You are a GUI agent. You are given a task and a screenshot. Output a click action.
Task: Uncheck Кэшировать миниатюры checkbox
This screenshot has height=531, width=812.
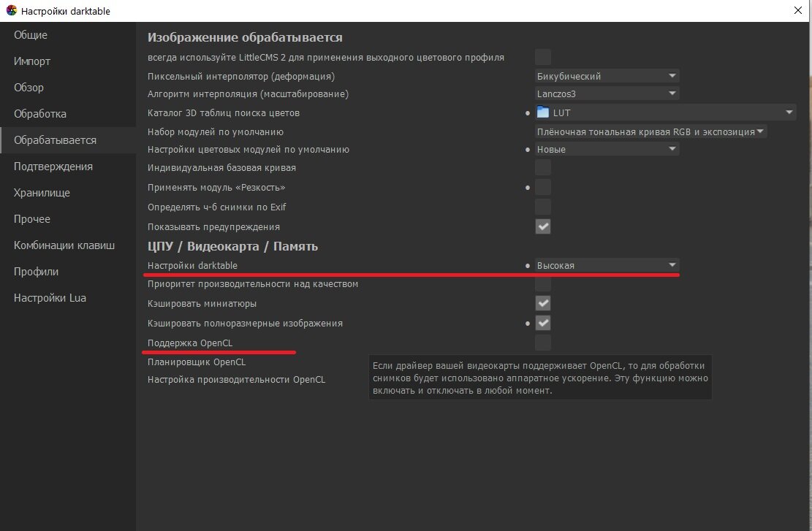coord(543,303)
